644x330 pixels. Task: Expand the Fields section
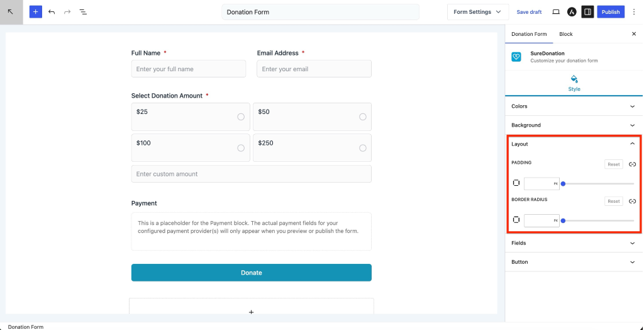point(574,243)
